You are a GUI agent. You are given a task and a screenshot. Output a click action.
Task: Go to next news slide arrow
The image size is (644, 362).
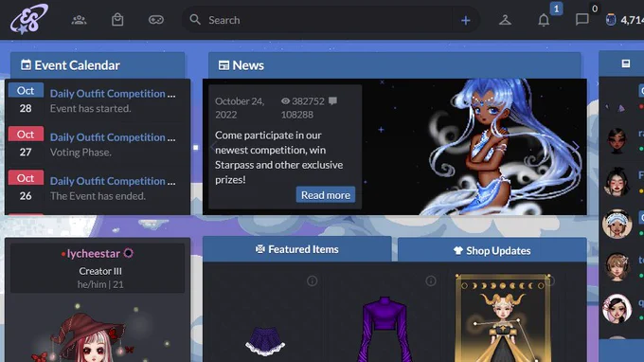[x=577, y=147]
